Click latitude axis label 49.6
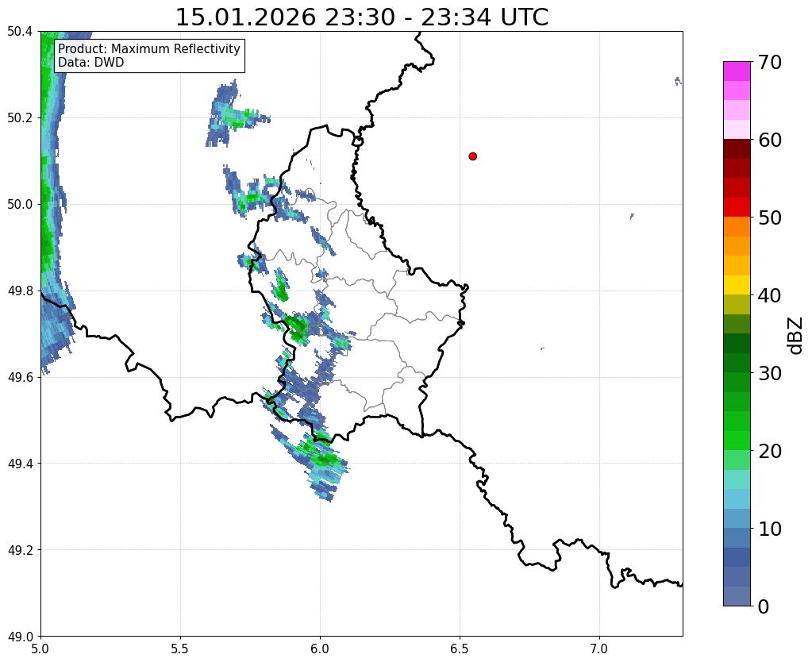812x662 pixels. point(20,378)
